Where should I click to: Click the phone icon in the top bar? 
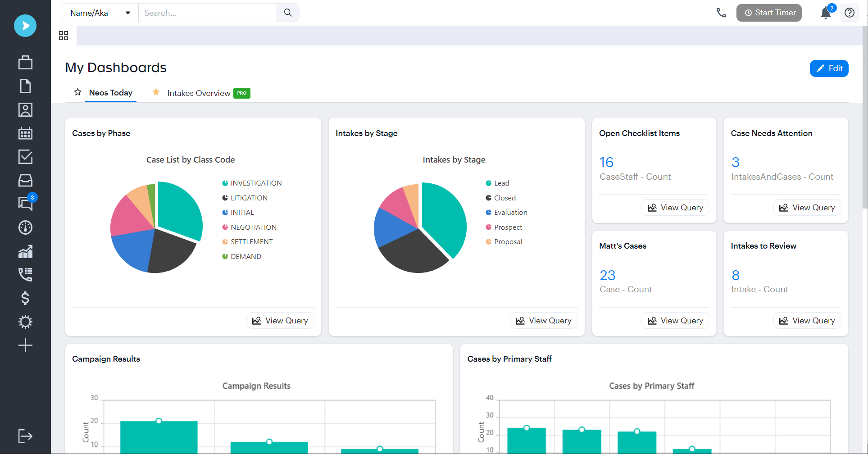[x=721, y=13]
